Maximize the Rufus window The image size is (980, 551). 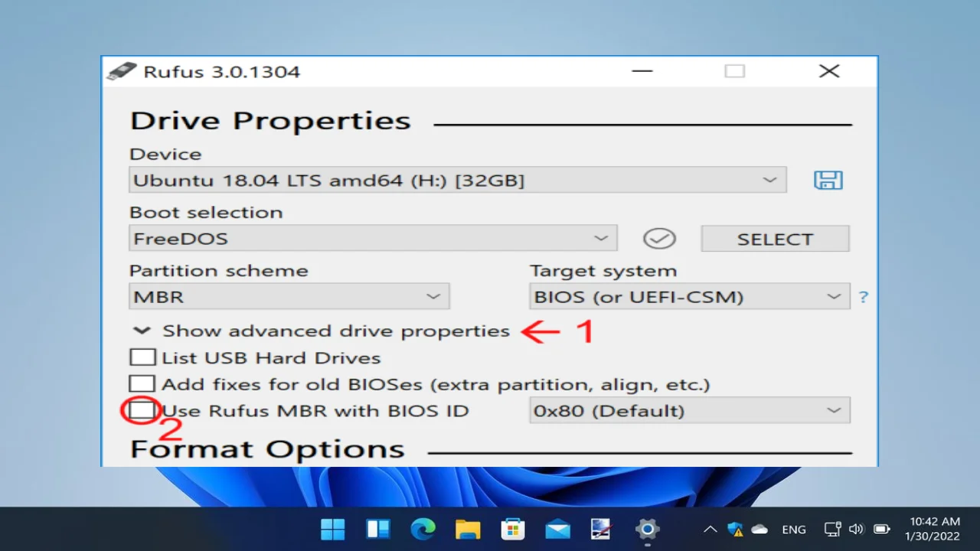pyautogui.click(x=735, y=71)
